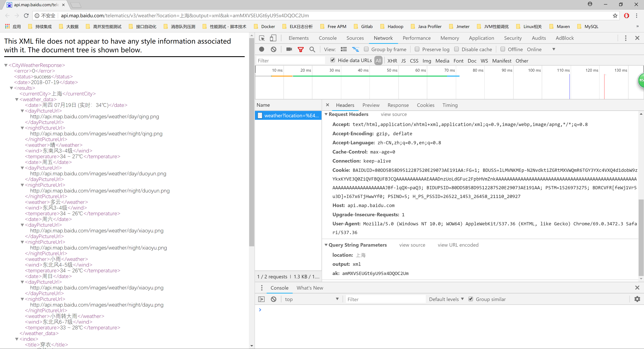Toggle device toolbar icon
Screen dimensions: 644x349
pos(273,38)
